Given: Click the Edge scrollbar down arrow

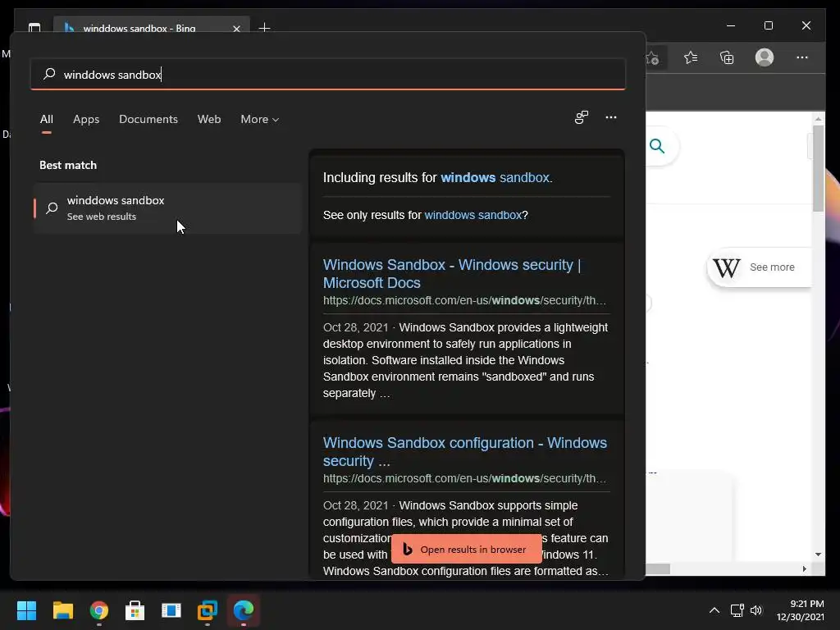Looking at the screenshot, I should 818,555.
